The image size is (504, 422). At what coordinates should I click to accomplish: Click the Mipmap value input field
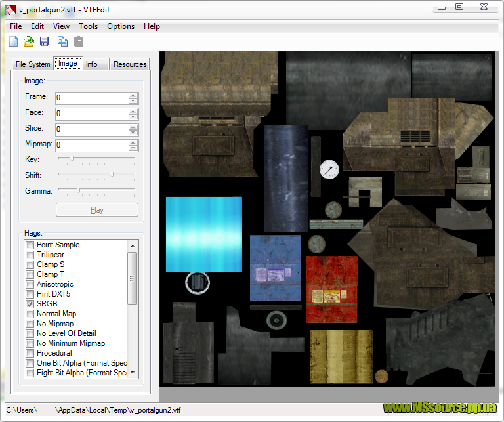pos(92,145)
